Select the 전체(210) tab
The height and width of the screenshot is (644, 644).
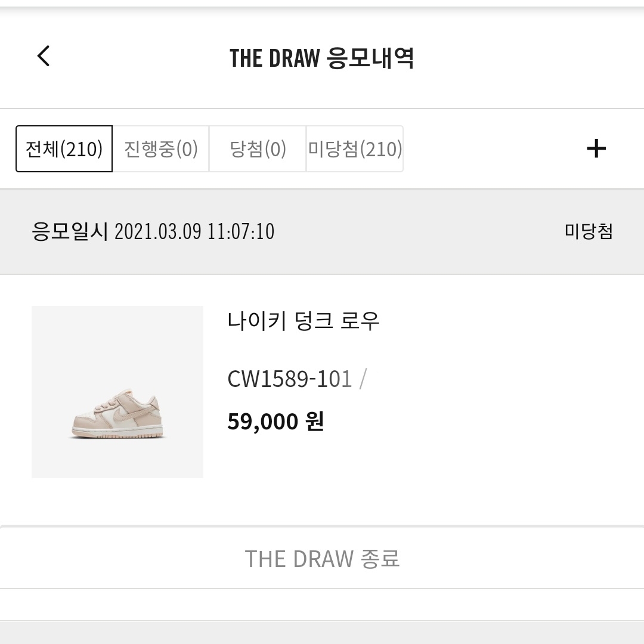point(64,149)
